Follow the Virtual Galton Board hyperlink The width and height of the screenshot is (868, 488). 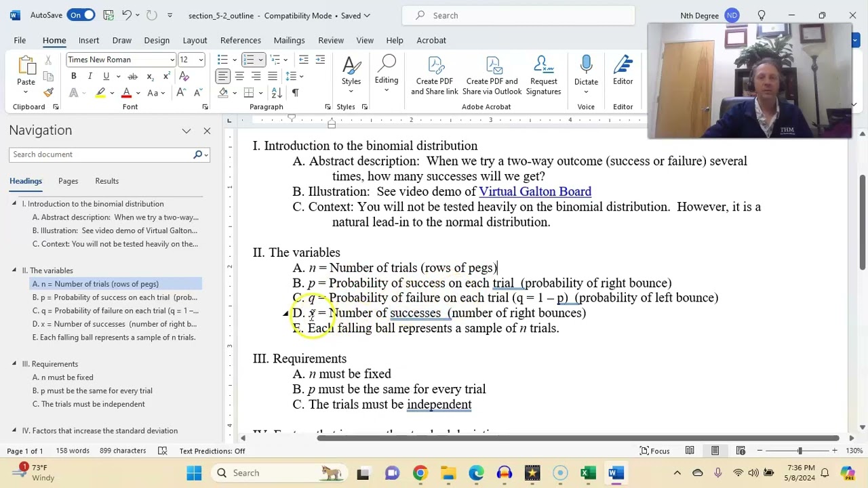click(535, 192)
